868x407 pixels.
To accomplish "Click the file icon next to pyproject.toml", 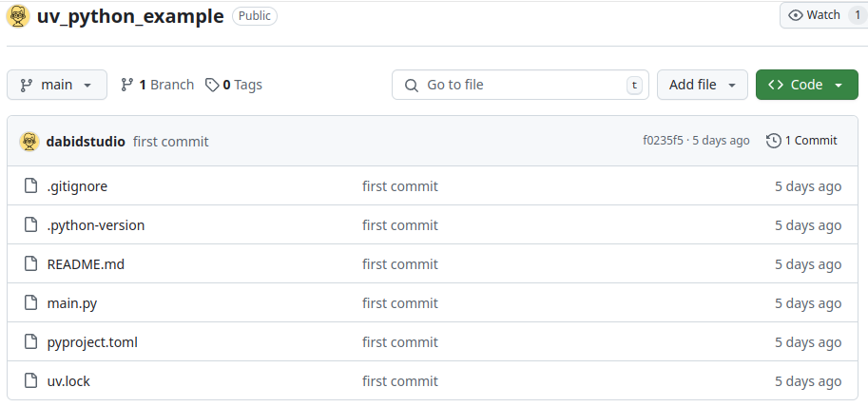I will click(31, 341).
